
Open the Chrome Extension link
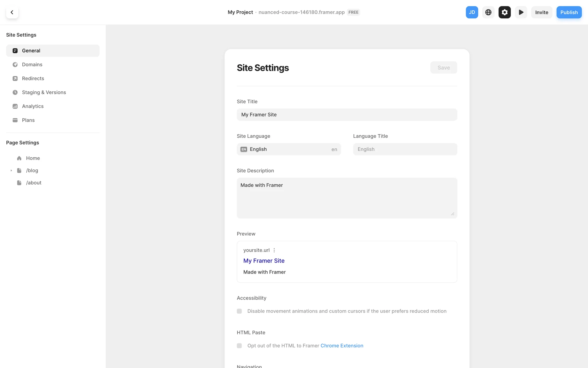click(342, 346)
